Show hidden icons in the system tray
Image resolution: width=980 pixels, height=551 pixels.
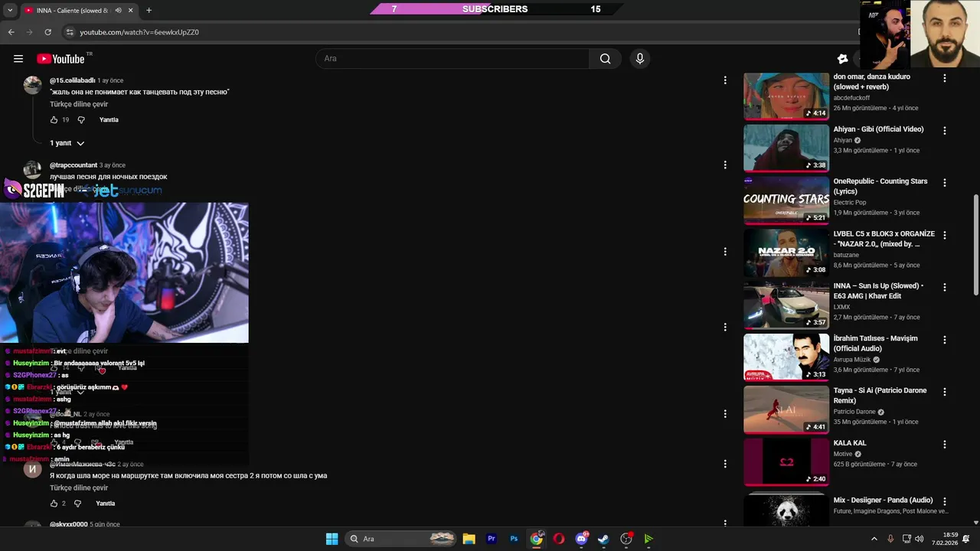(874, 539)
